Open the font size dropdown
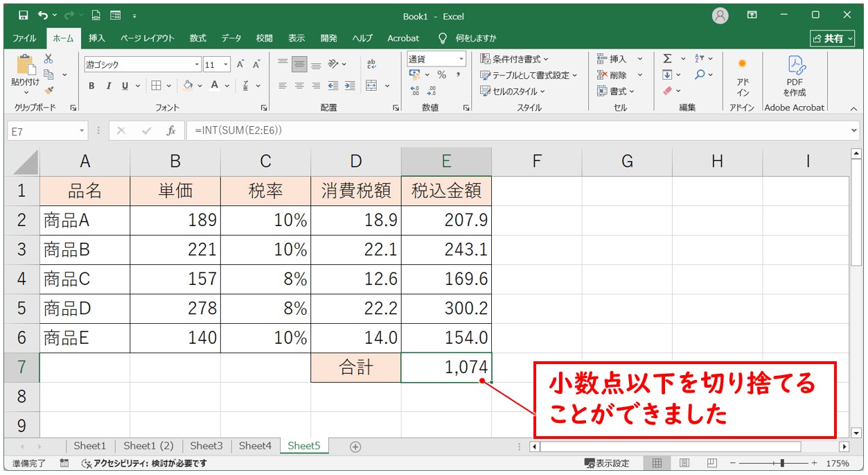The height and width of the screenshot is (475, 868). click(x=226, y=64)
